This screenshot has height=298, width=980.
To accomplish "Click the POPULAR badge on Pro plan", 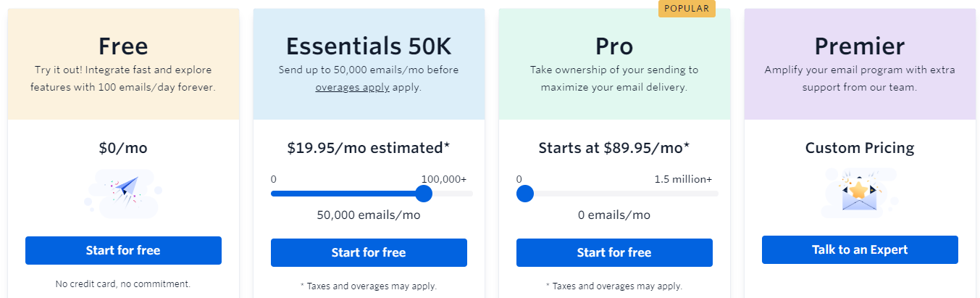I will coord(687,9).
